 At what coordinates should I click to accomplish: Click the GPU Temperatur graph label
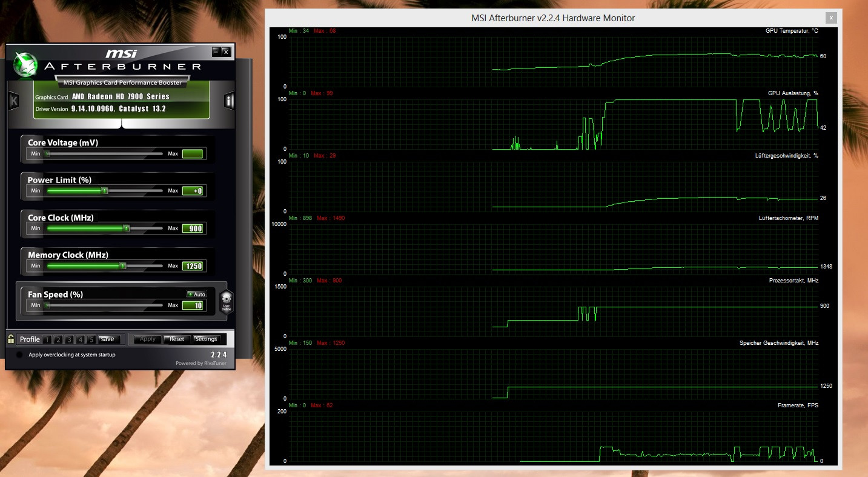(792, 31)
